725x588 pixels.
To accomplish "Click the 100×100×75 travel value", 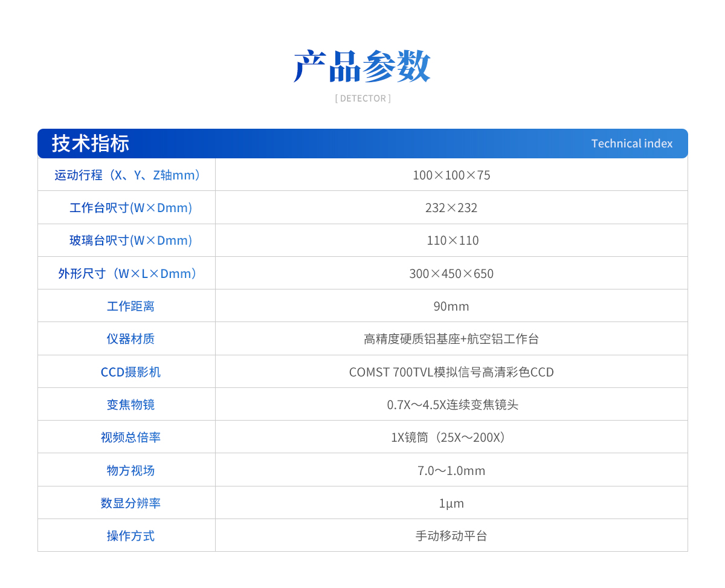I will pyautogui.click(x=451, y=175).
